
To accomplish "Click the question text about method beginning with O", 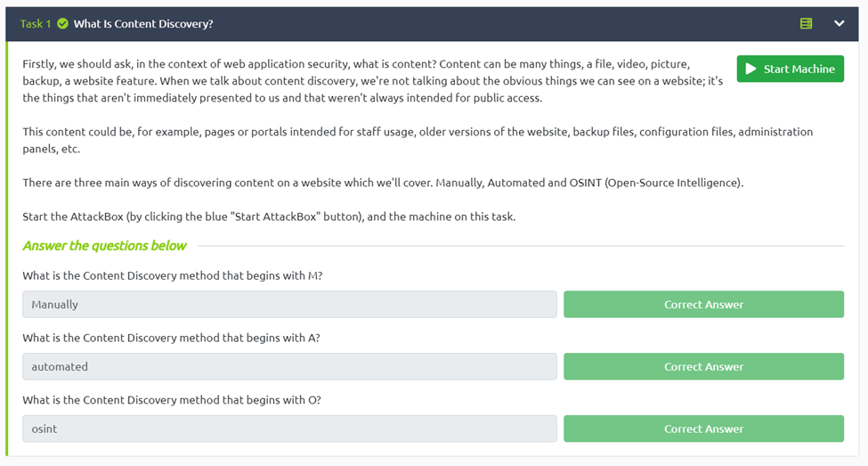I will coord(172,400).
